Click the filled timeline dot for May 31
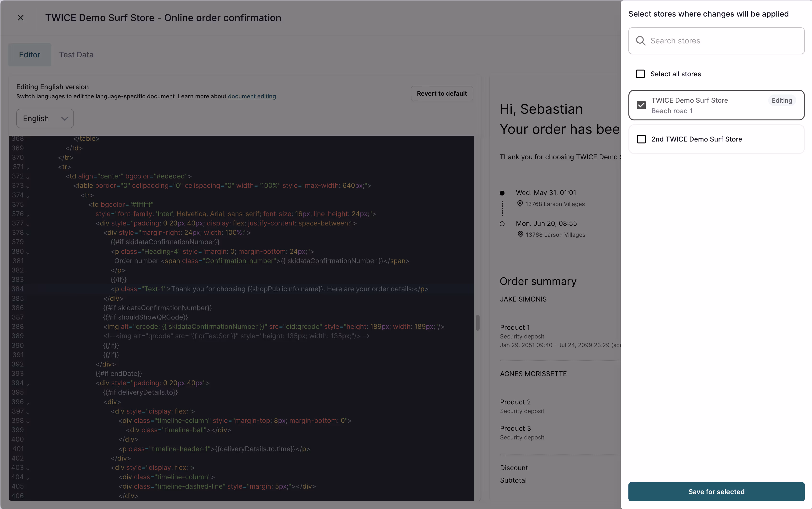The height and width of the screenshot is (509, 812). [502, 193]
